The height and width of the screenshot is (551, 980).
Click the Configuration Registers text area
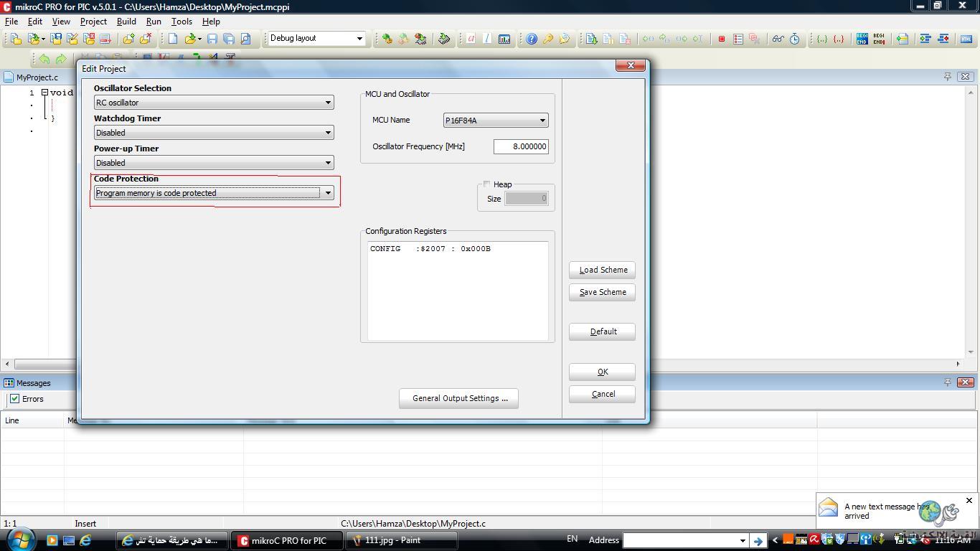[458, 291]
